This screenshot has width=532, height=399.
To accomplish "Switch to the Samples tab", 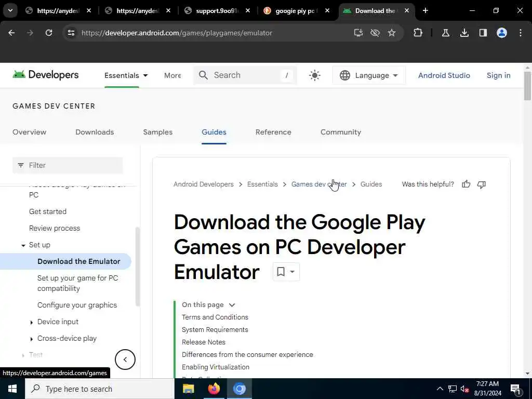I will [158, 132].
